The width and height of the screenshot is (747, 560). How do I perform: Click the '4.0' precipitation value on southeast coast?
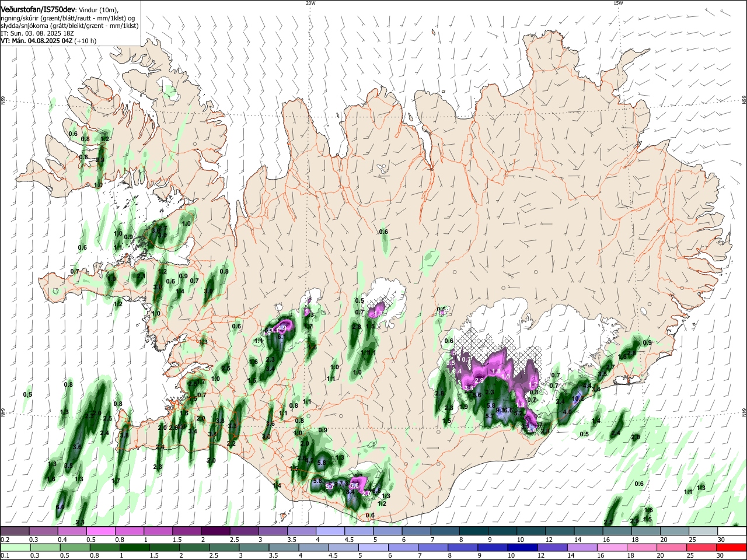point(567,412)
